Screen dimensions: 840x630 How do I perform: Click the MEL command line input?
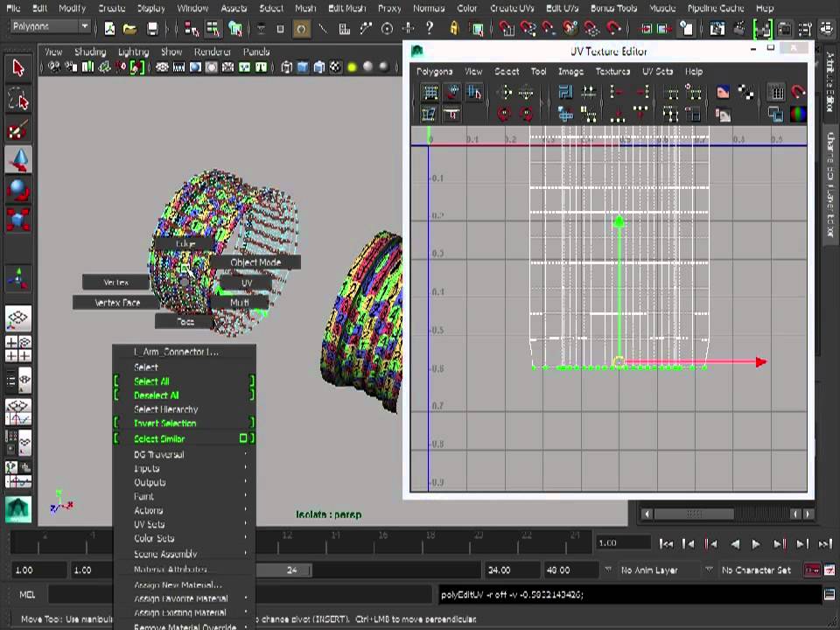coord(240,595)
